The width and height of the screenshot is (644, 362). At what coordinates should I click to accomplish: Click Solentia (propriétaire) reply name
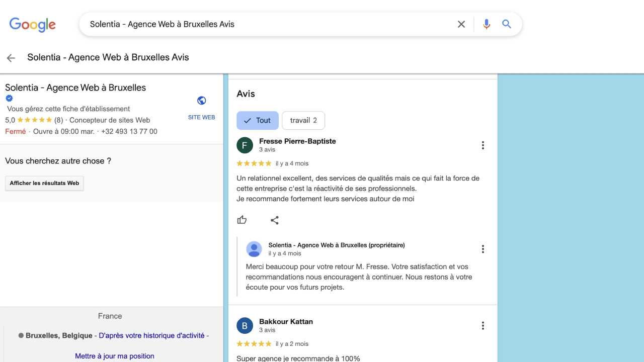point(337,245)
